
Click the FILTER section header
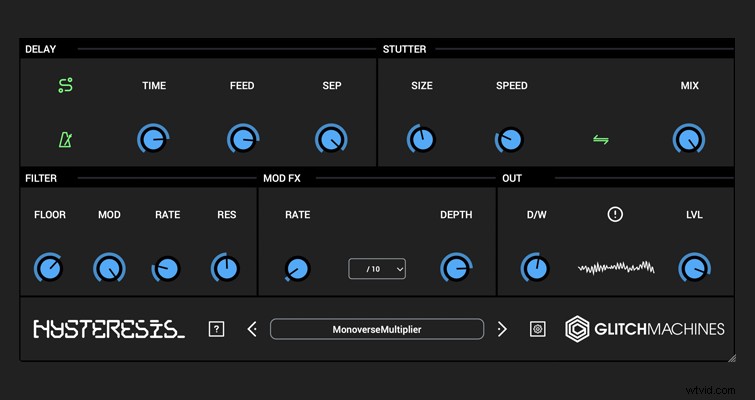pyautogui.click(x=41, y=178)
